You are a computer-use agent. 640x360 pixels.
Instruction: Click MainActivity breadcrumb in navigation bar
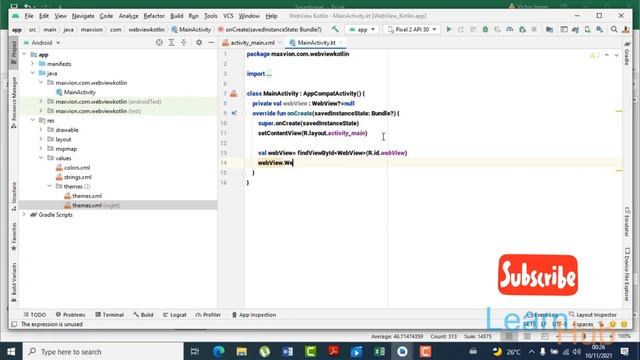191,29
